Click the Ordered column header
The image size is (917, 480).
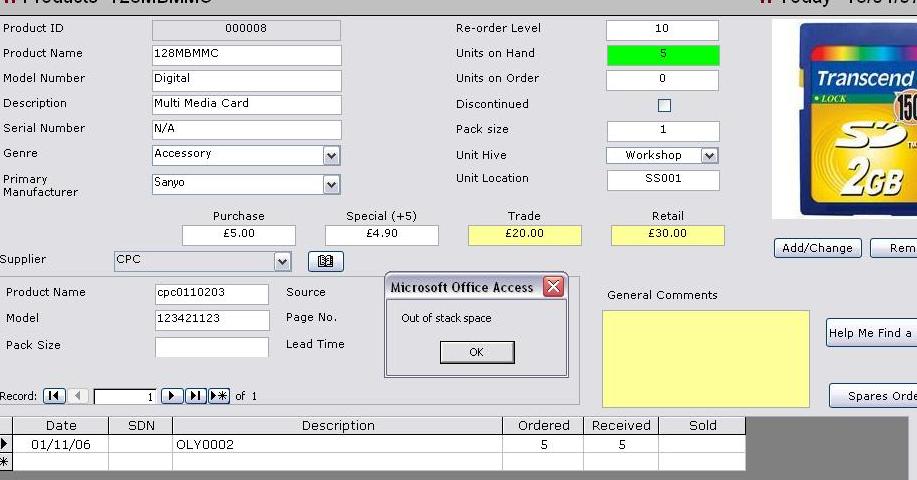[x=544, y=426]
